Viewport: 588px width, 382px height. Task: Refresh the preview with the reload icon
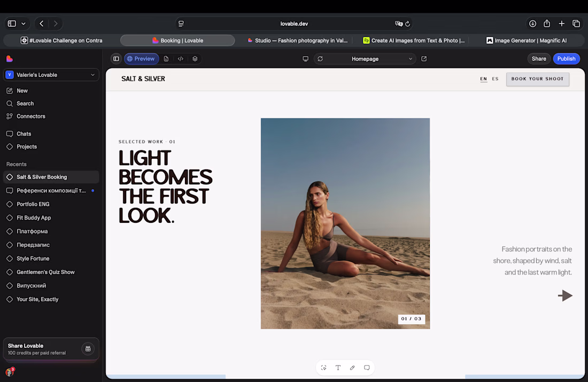point(320,59)
